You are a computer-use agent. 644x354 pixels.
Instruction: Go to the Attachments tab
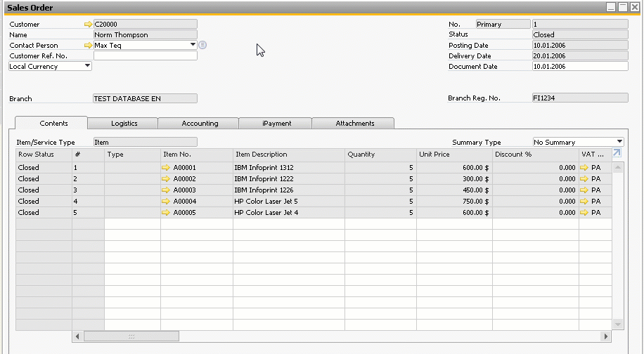(353, 123)
